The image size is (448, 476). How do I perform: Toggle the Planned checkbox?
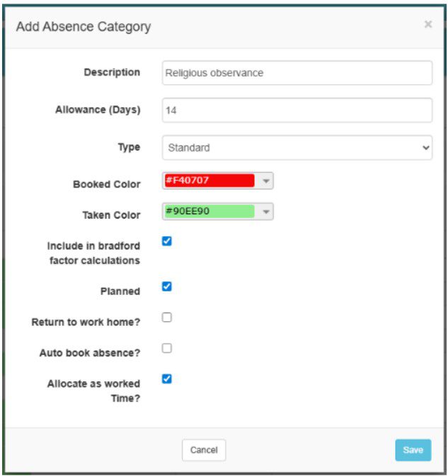pos(167,286)
